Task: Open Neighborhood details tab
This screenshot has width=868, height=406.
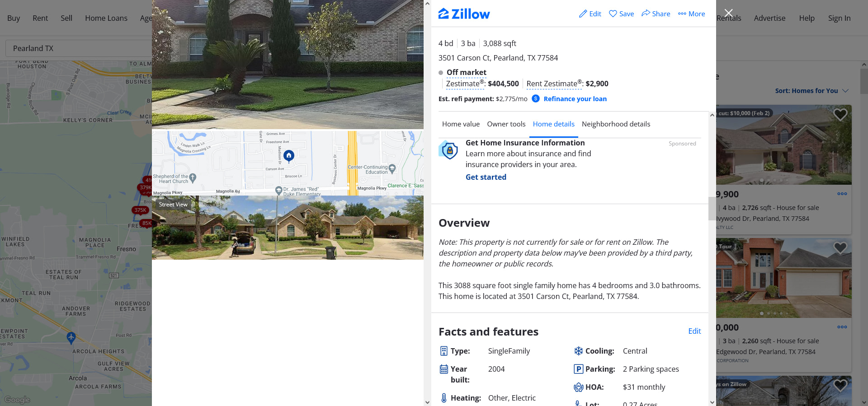Action: coord(616,124)
